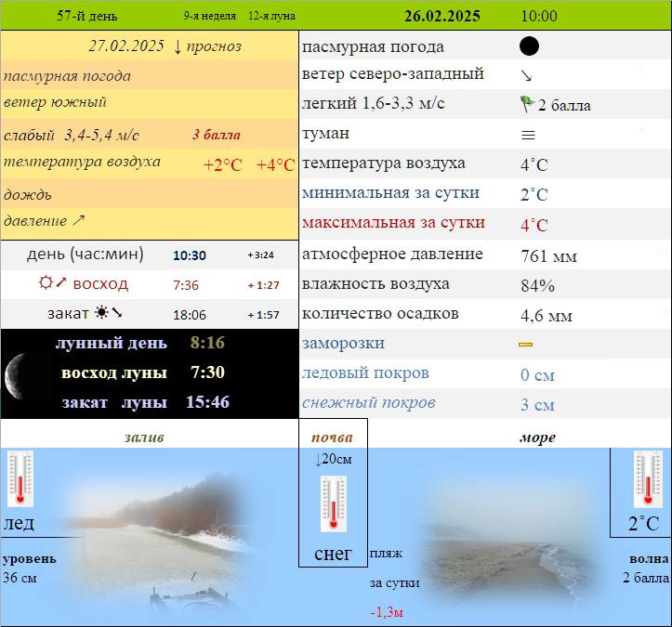The width and height of the screenshot is (672, 627).
Task: Select '9-я неделя' text
Action: click(x=210, y=16)
